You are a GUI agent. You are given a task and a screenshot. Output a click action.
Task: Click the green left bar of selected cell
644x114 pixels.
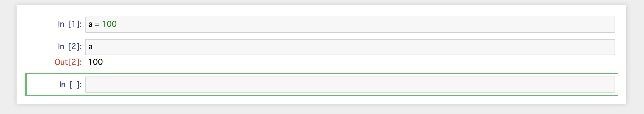point(26,85)
